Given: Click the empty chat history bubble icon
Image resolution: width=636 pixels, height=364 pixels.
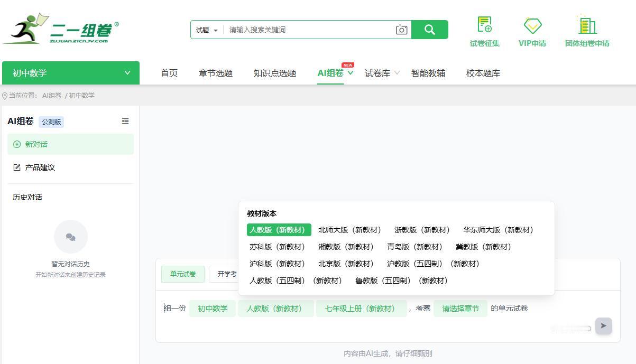Looking at the screenshot, I should click(x=71, y=237).
